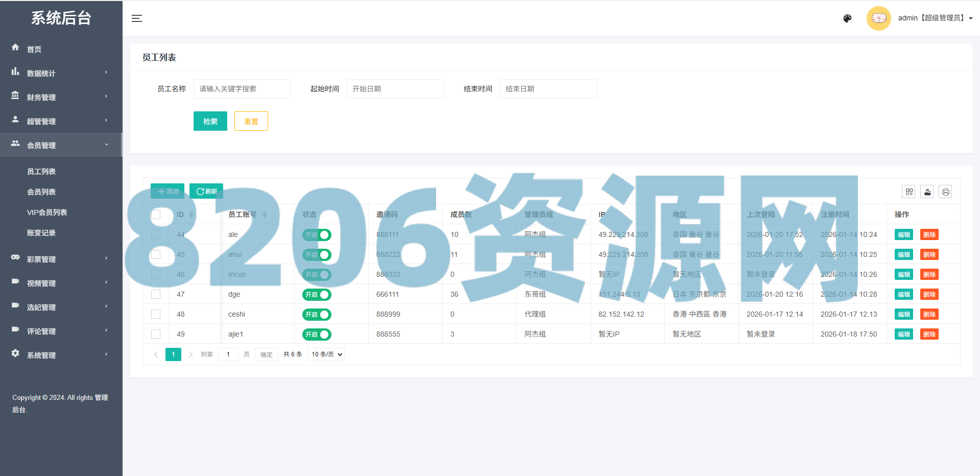
Task: Click the table print icon
Action: click(946, 192)
